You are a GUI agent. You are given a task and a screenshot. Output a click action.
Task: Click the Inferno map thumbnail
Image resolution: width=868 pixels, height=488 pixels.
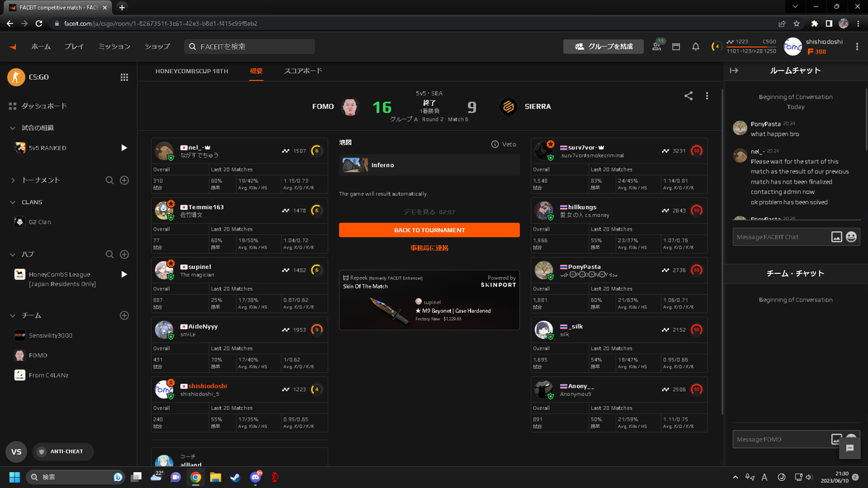(x=354, y=165)
